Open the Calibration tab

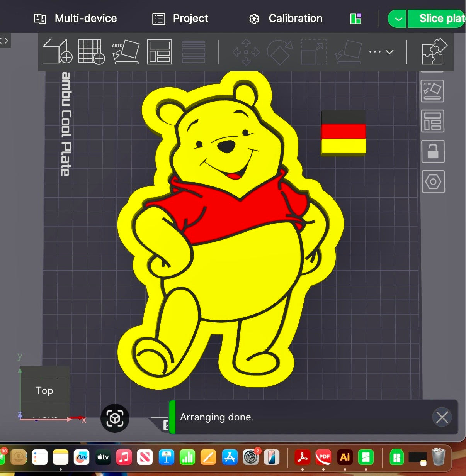click(x=286, y=18)
